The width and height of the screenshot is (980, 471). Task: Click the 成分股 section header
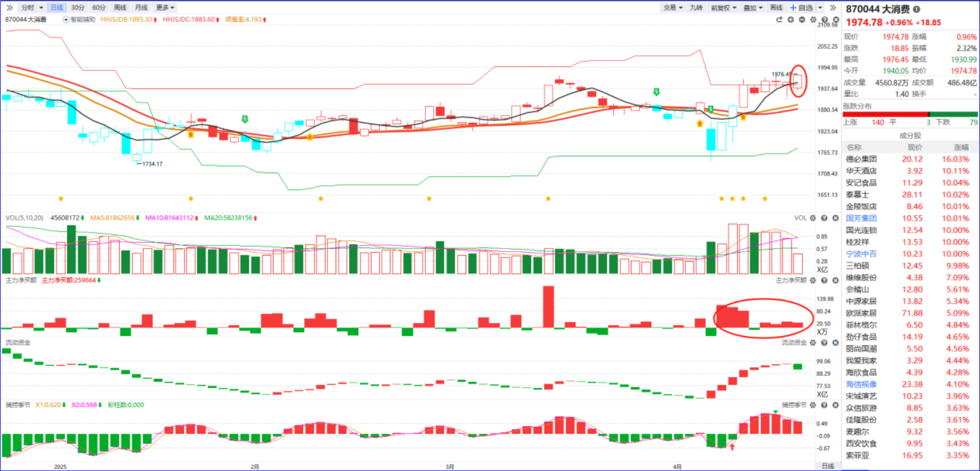pos(910,136)
